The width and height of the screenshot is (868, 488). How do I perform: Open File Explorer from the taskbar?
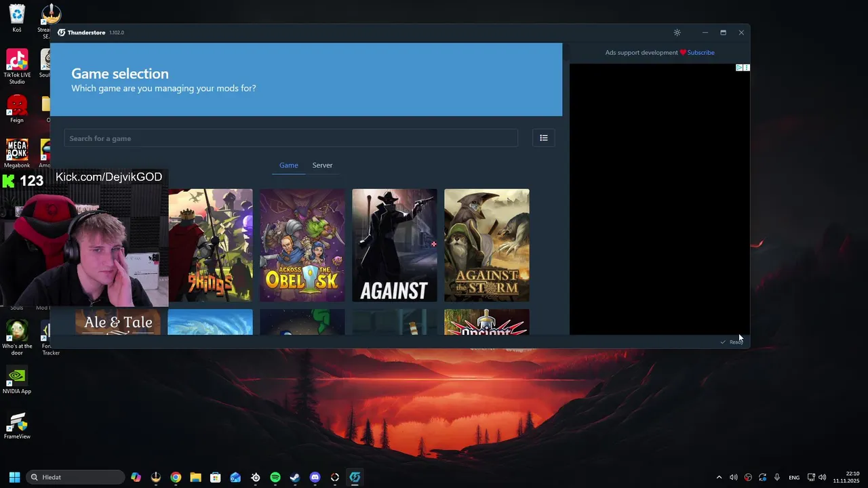point(195,477)
